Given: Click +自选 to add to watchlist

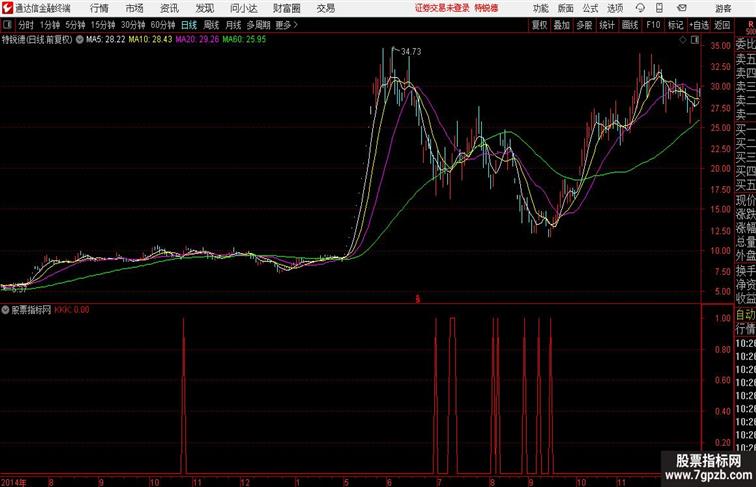Looking at the screenshot, I should (x=699, y=25).
